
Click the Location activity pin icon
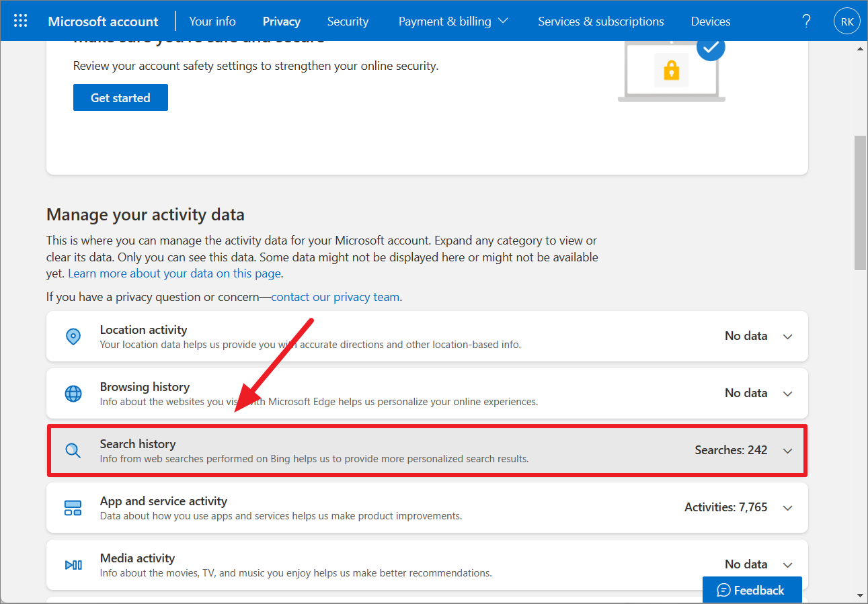(x=73, y=337)
